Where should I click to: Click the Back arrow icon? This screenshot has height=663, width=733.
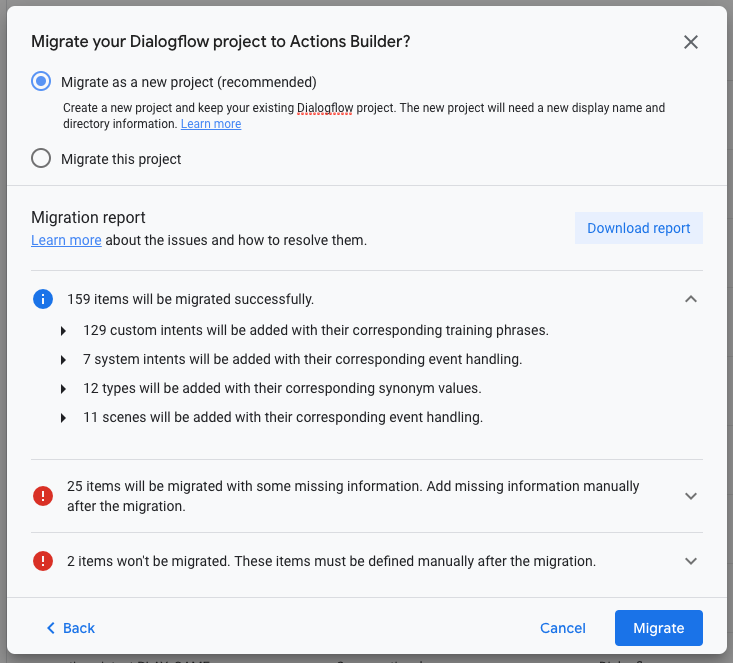(x=51, y=628)
